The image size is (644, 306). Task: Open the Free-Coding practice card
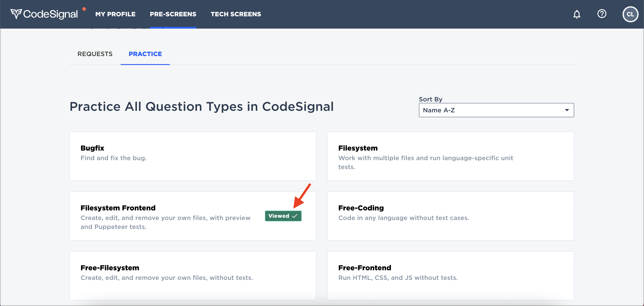click(450, 216)
